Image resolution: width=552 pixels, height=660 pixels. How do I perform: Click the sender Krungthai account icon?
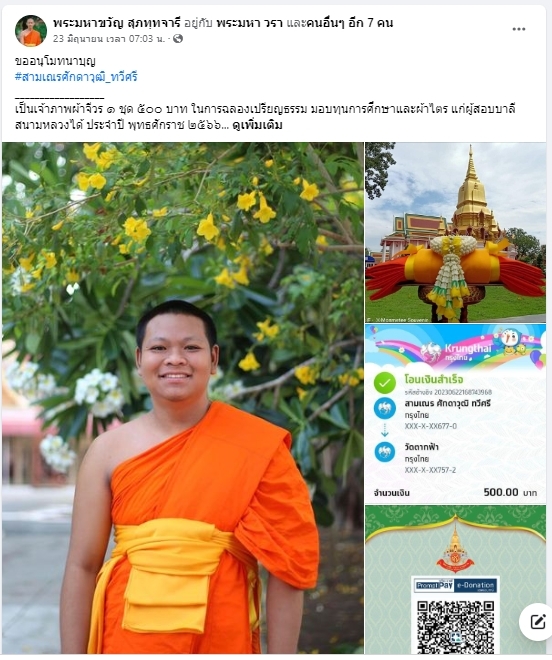coord(384,408)
